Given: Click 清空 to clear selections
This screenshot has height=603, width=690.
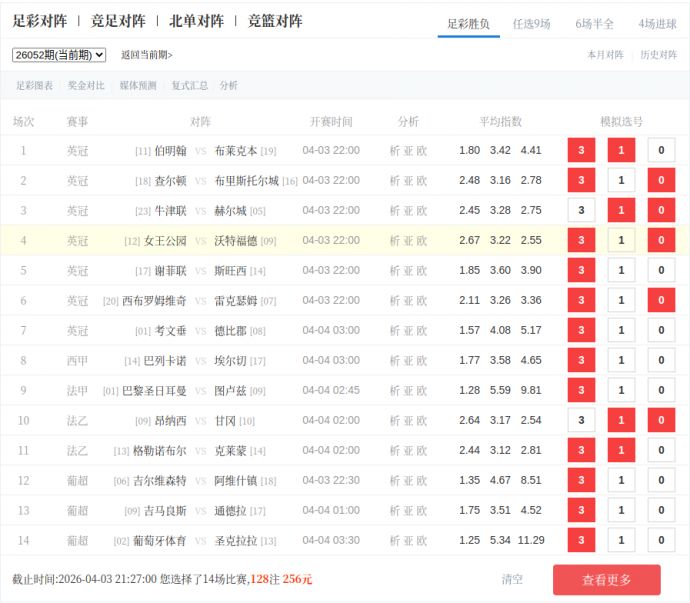Looking at the screenshot, I should point(512,579).
